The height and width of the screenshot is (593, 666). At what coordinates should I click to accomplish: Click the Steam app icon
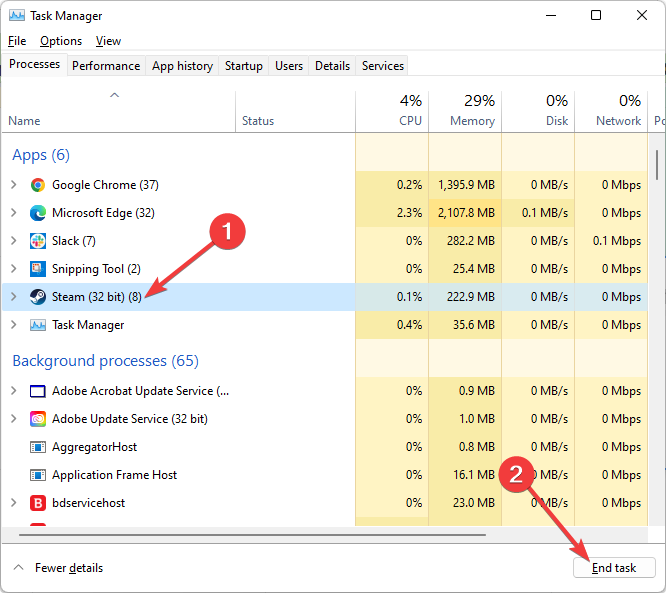pos(38,297)
